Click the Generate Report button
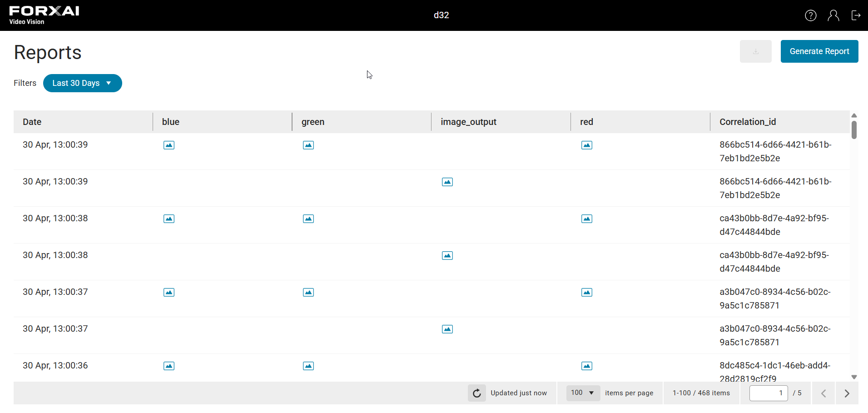Viewport: 868px width, 413px height. 819,51
